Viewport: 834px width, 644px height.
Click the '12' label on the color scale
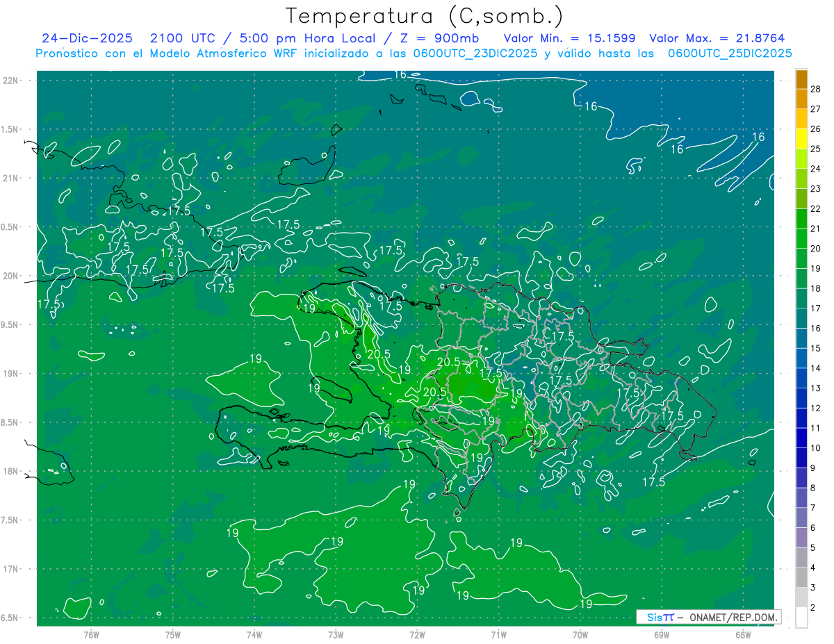pos(816,408)
